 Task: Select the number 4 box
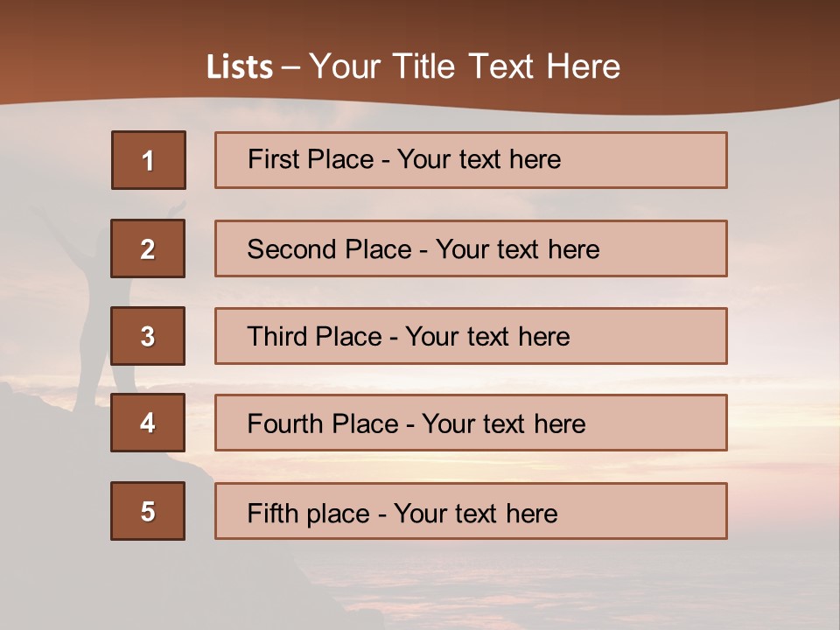(x=148, y=423)
